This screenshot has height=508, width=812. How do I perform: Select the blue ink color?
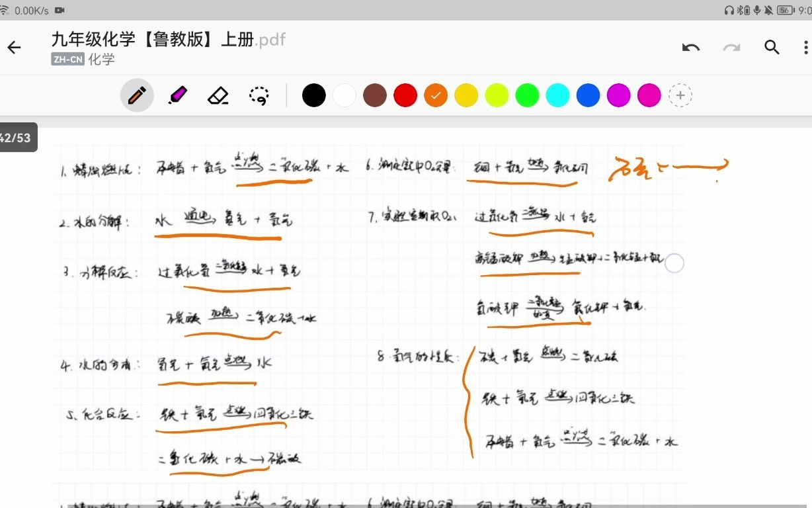588,95
